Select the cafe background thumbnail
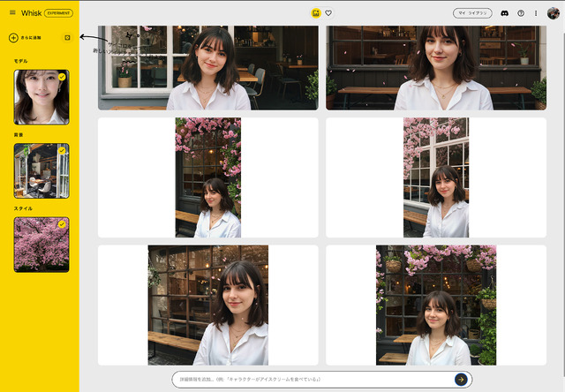This screenshot has height=392, width=565. 41,170
